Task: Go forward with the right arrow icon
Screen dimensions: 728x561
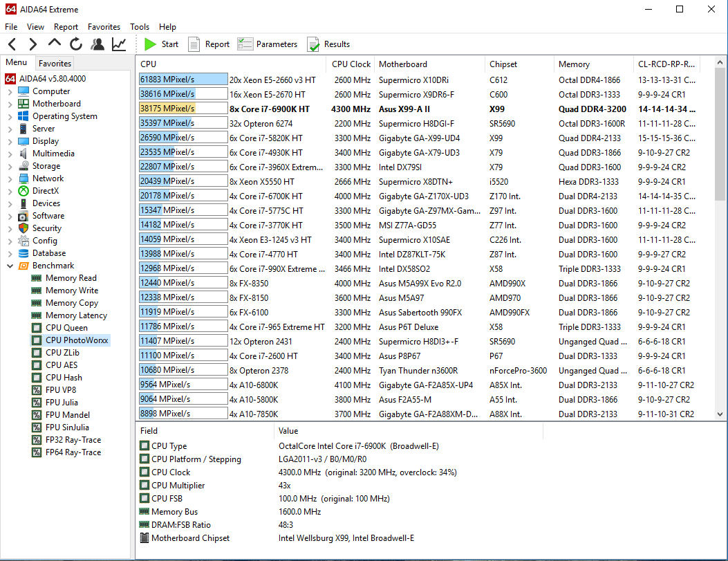Action: tap(32, 44)
